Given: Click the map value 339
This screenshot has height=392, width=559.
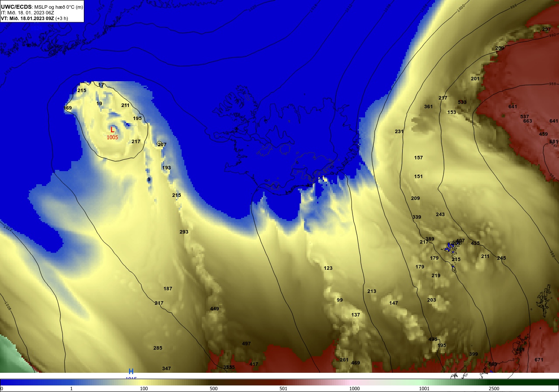Looking at the screenshot, I should coord(417,217).
